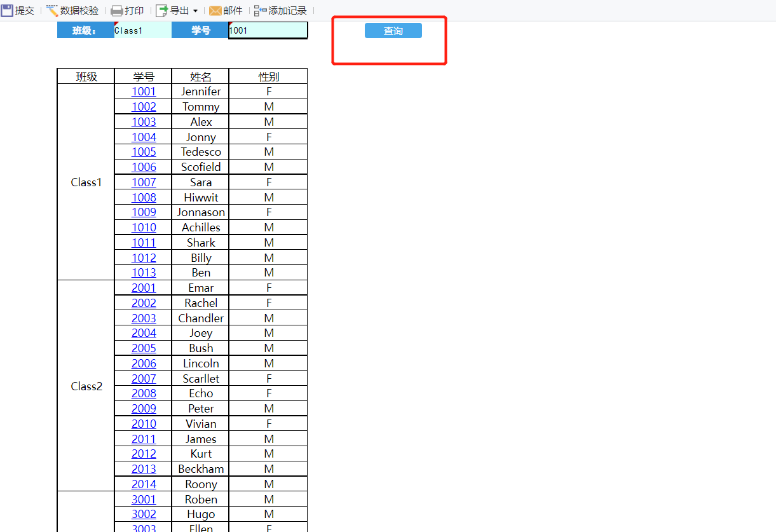
Task: Open student ID link 2005
Action: click(x=144, y=348)
